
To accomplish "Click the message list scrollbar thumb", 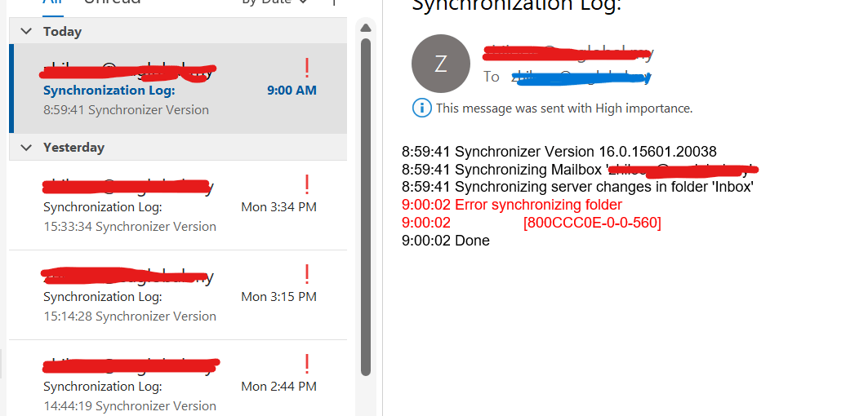I will 365,207.
